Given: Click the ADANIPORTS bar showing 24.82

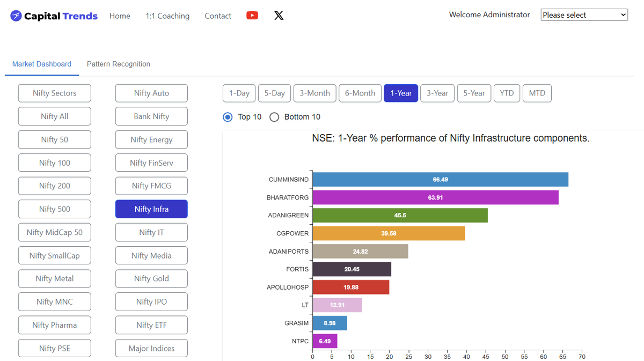Looking at the screenshot, I should coord(361,252).
